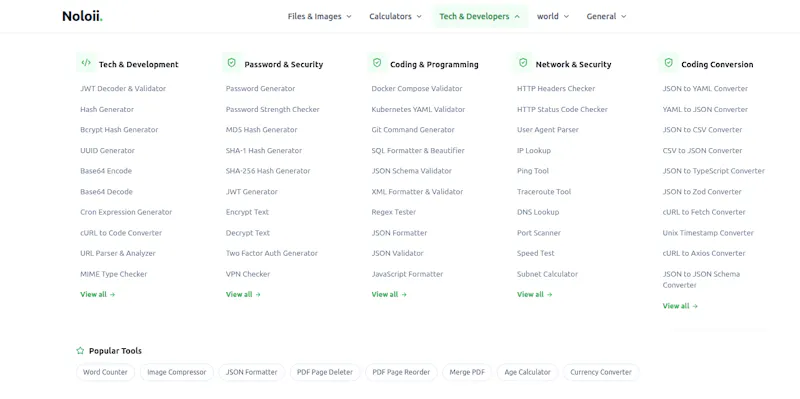Open the PDF Page Reorder chip
The height and width of the screenshot is (399, 800).
click(x=401, y=372)
